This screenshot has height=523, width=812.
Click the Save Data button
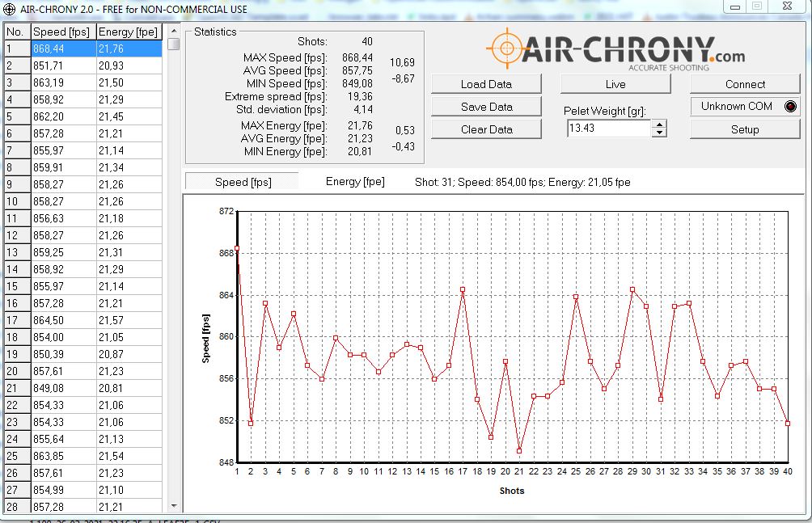486,107
